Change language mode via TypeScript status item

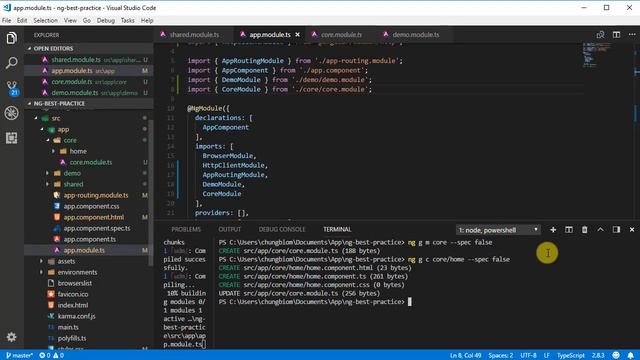click(571, 356)
